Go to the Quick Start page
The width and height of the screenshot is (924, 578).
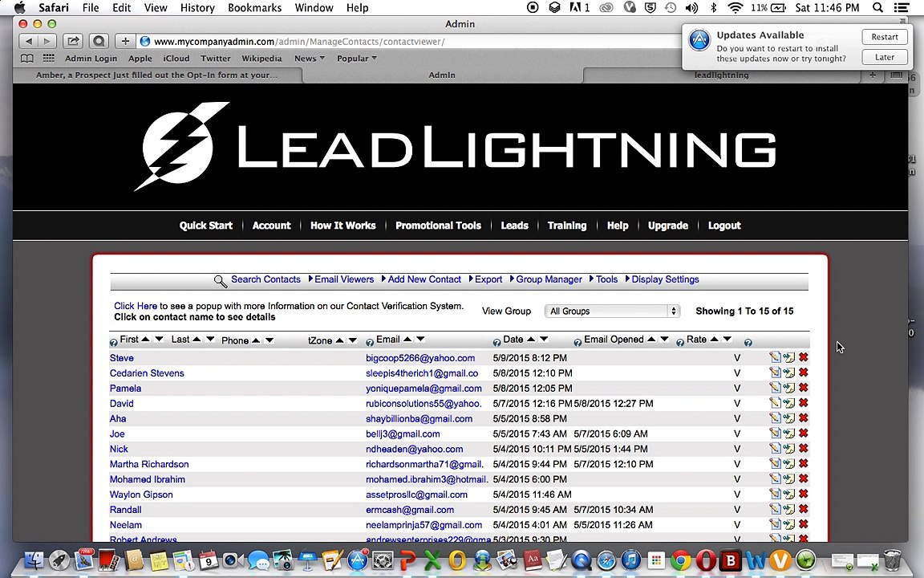click(x=205, y=226)
